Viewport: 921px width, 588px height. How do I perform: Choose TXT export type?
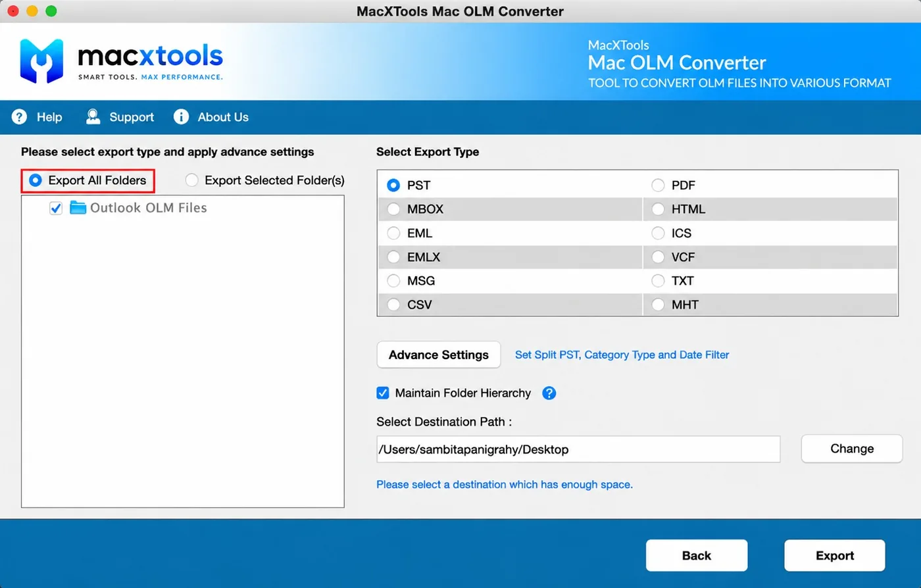coord(658,281)
